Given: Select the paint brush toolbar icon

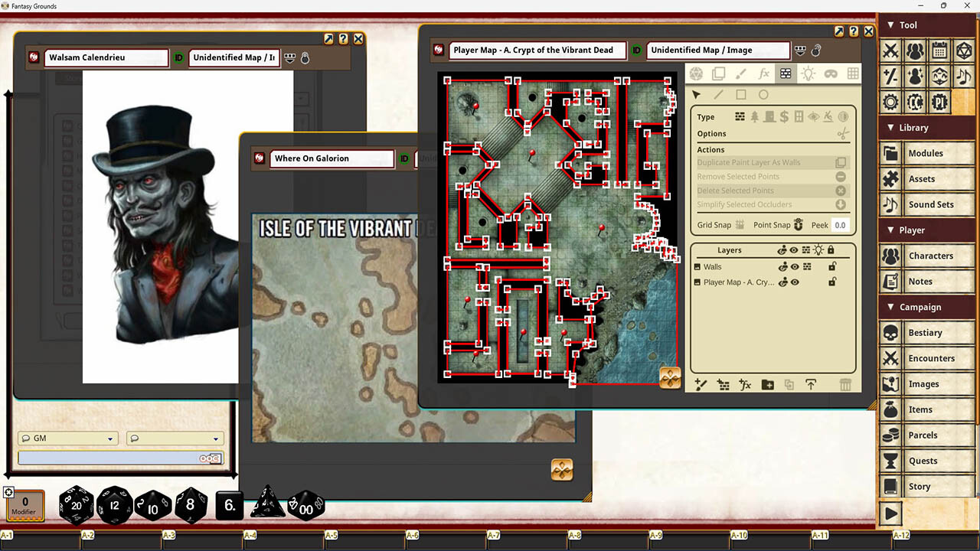Looking at the screenshot, I should (740, 73).
